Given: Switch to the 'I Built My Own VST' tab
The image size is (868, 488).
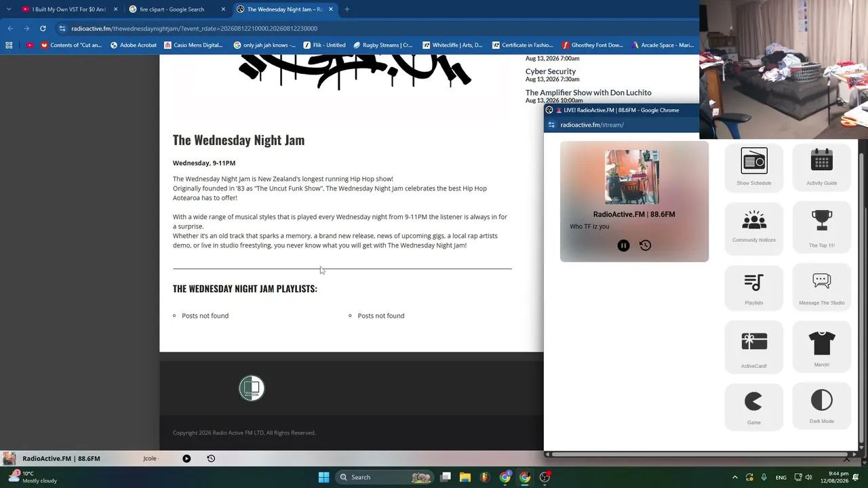Looking at the screenshot, I should [x=69, y=9].
